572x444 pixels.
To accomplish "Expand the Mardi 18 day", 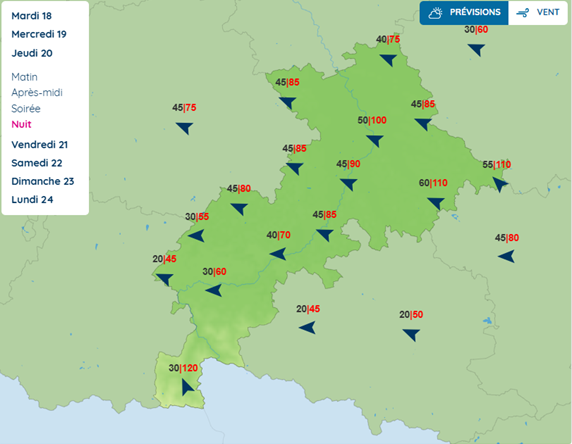I will [x=31, y=16].
